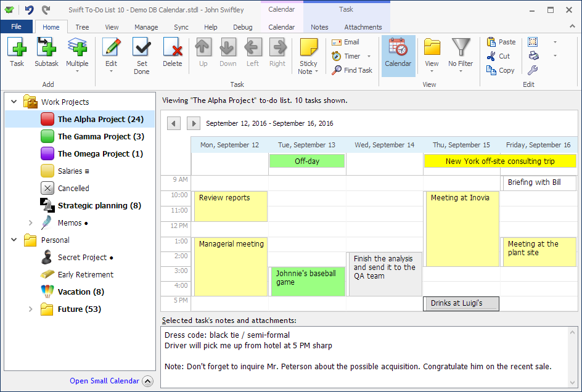
Task: Select the Review reports appointment
Action: [x=231, y=206]
